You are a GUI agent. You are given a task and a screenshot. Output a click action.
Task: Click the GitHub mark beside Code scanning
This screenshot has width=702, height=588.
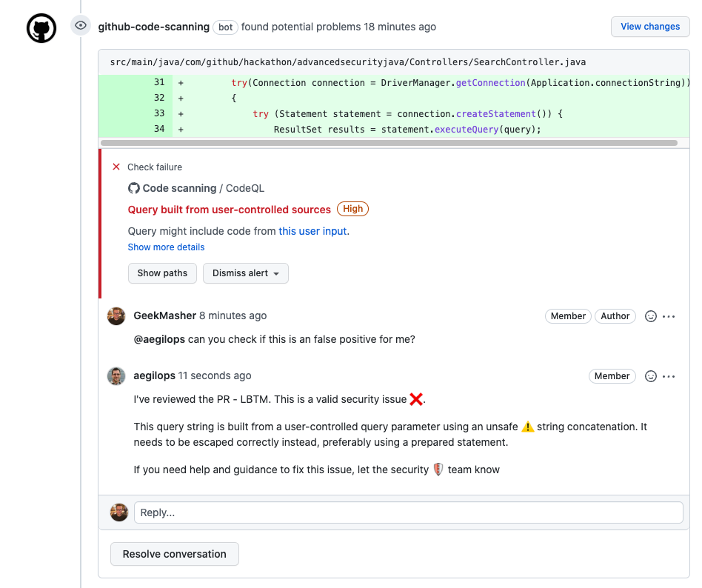[133, 188]
